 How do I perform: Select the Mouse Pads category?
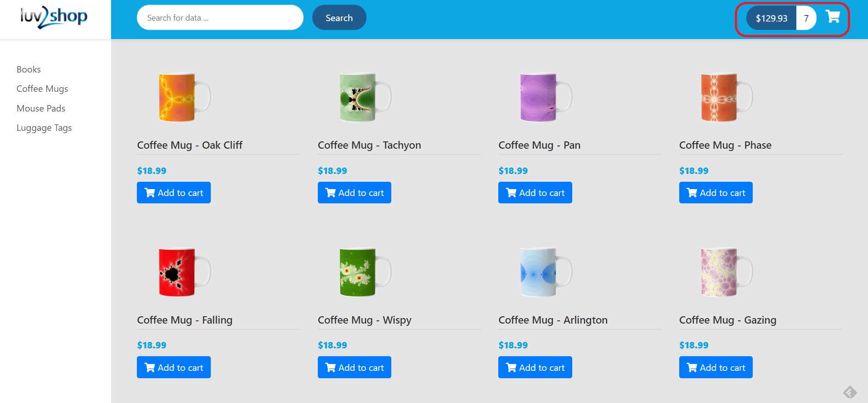click(41, 108)
